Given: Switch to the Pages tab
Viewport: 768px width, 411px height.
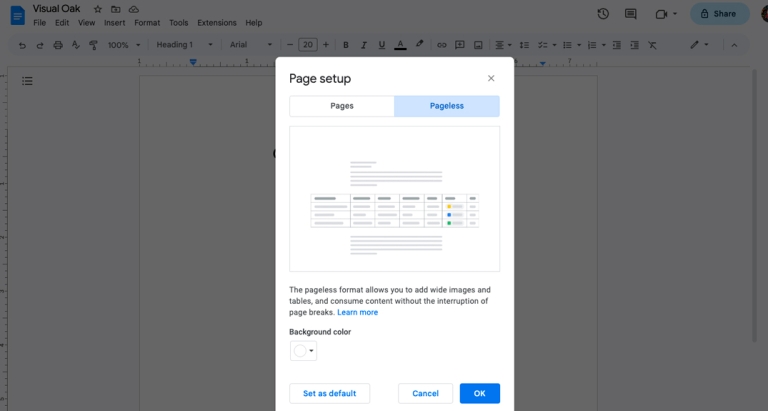Looking at the screenshot, I should coord(342,106).
